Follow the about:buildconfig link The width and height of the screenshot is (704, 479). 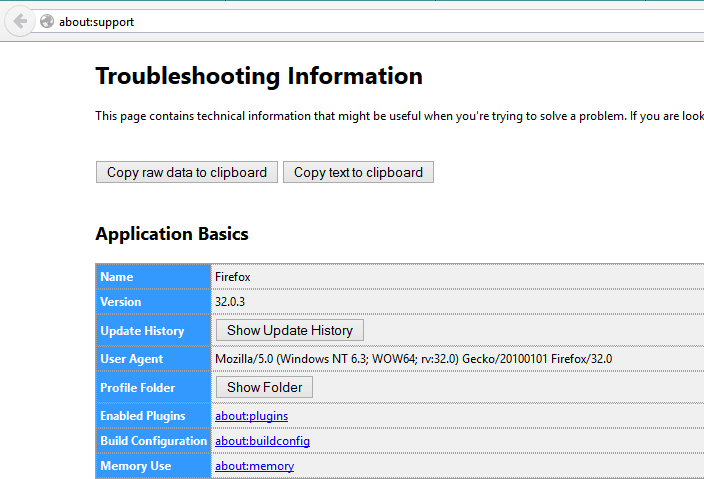pyautogui.click(x=262, y=441)
